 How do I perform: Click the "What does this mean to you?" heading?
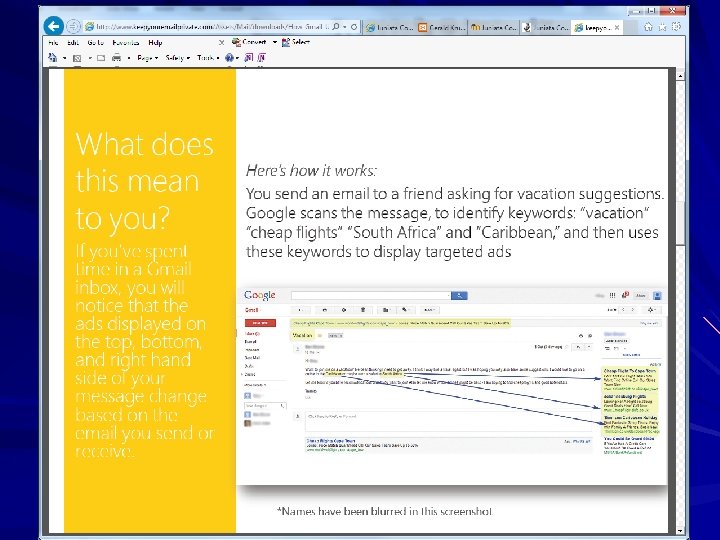[144, 180]
